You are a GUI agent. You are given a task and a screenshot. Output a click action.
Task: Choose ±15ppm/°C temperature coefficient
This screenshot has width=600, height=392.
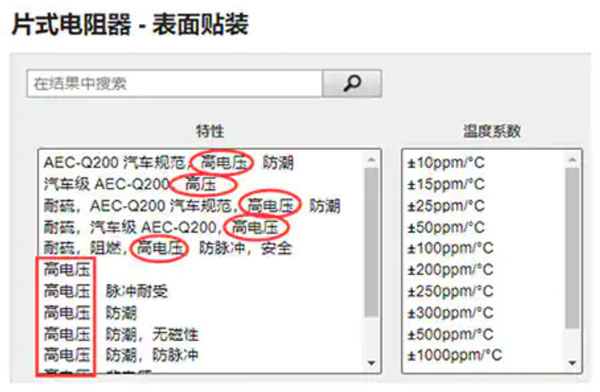point(446,185)
